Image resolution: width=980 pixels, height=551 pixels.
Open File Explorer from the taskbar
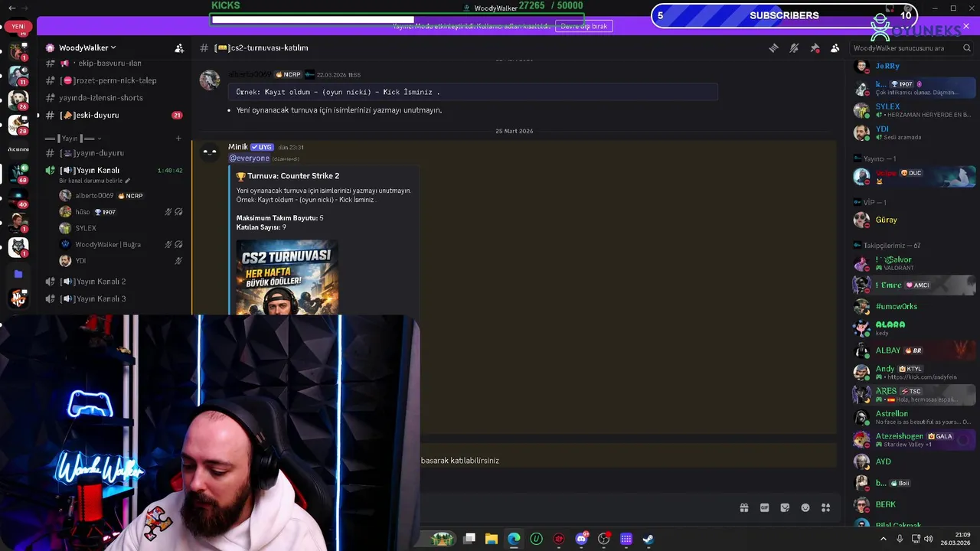point(492,539)
